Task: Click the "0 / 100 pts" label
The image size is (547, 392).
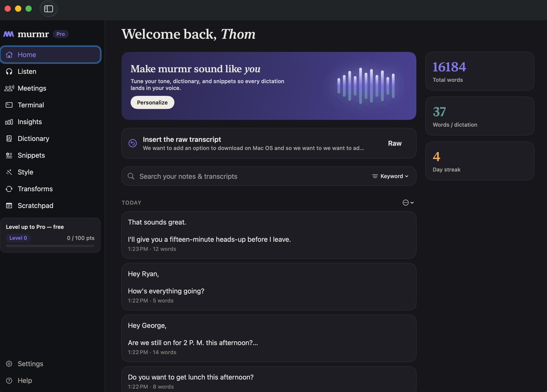Action: [x=81, y=238]
